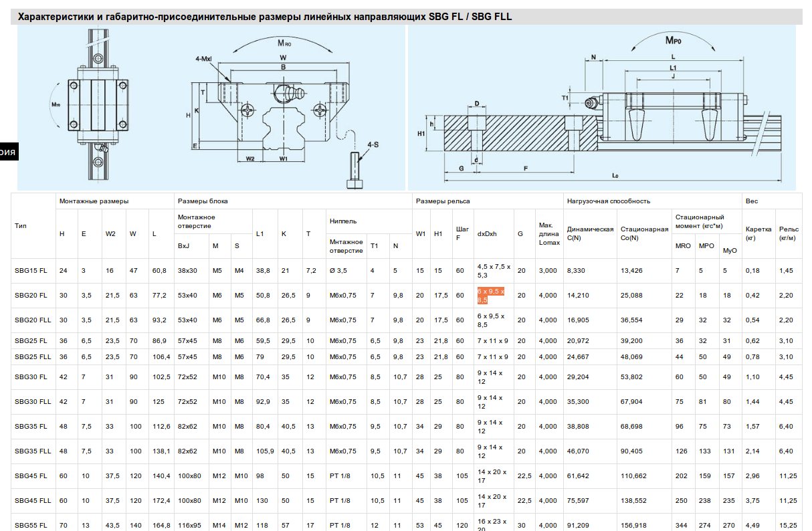Click the 'Динамическая C(N)' column header

click(590, 233)
